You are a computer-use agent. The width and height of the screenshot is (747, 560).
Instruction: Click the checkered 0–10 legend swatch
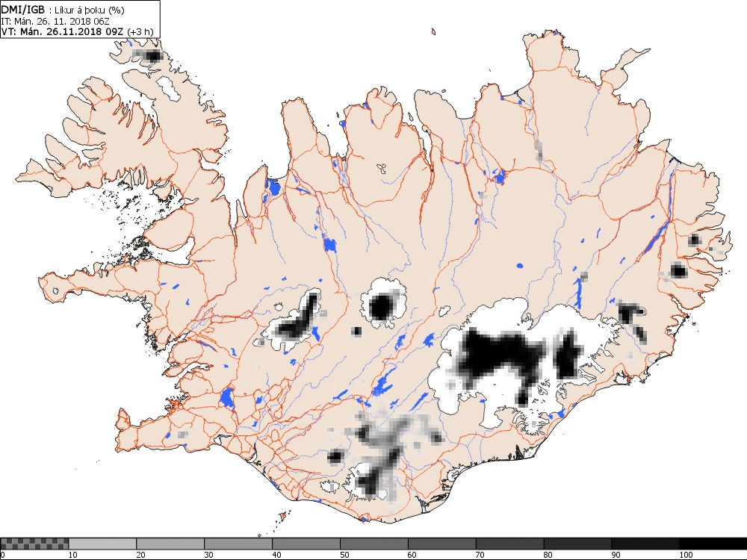[x=34, y=544]
